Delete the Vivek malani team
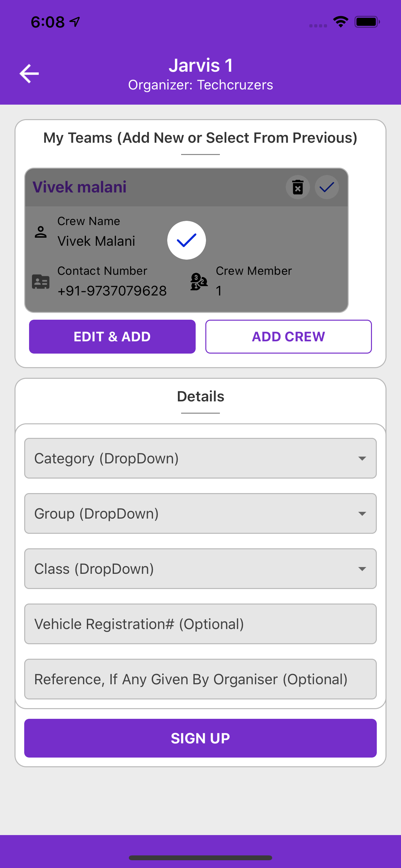This screenshot has width=401, height=868. point(298,187)
